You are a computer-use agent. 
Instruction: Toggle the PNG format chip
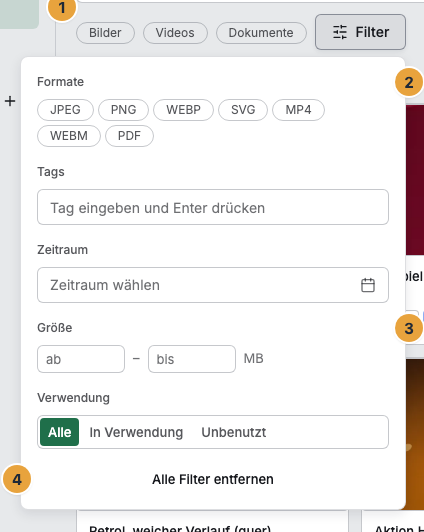pos(123,110)
